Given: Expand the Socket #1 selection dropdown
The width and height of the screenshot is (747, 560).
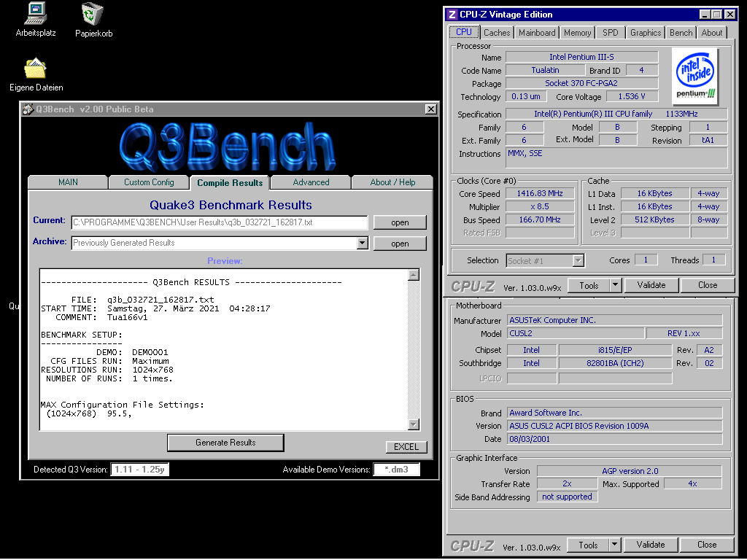Looking at the screenshot, I should click(578, 260).
